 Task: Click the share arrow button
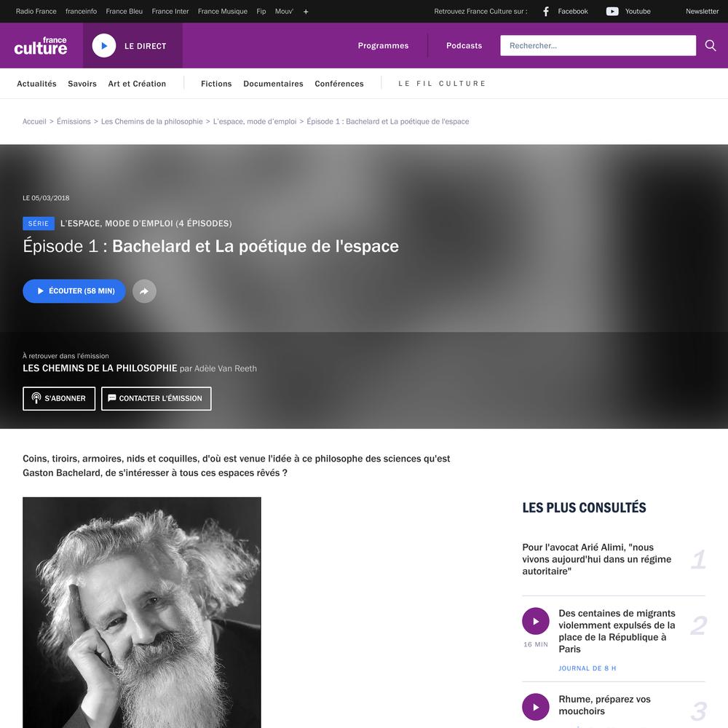click(x=144, y=291)
